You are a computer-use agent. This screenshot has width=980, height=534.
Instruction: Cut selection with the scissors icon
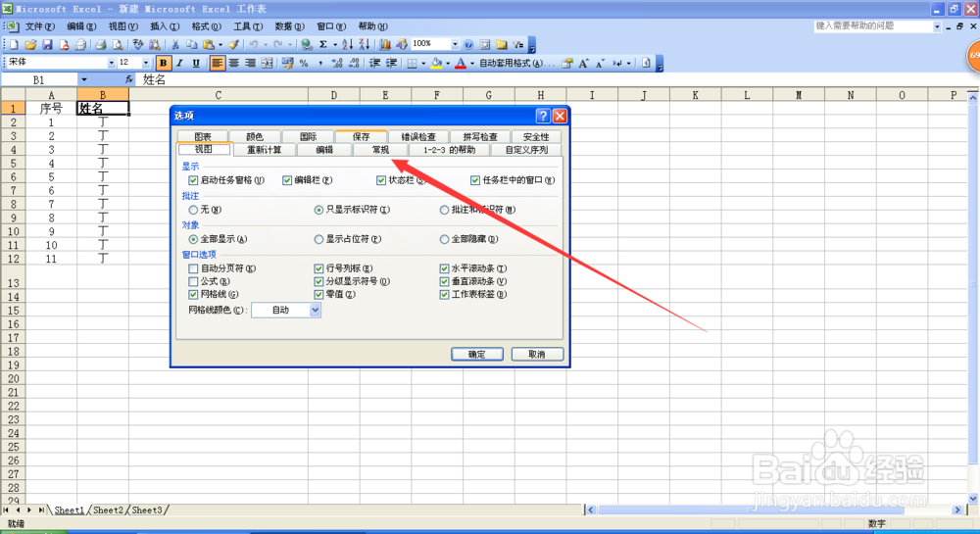pos(175,44)
